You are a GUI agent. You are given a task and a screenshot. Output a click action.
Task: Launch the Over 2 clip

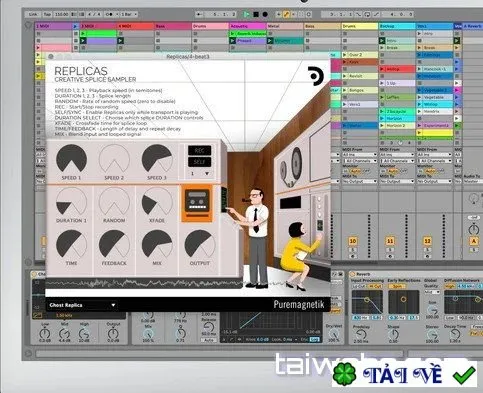coord(360,55)
